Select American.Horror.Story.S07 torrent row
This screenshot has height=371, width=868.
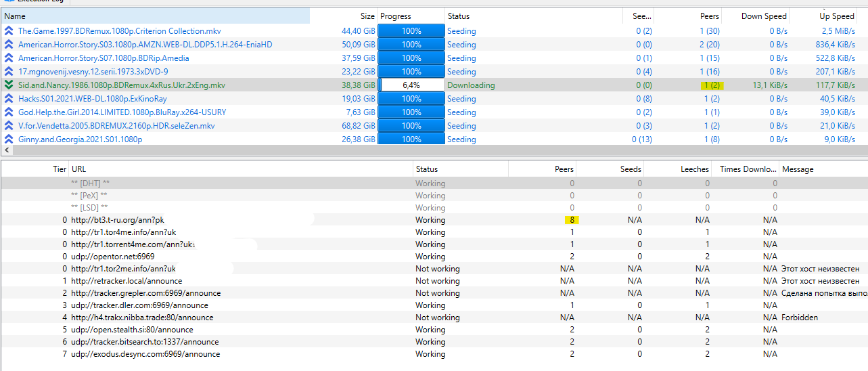click(x=104, y=58)
